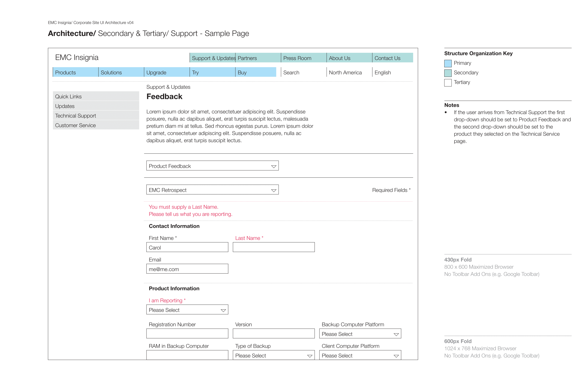Open Quick Links in the sidebar
The width and height of the screenshot is (588, 380).
click(x=96, y=96)
